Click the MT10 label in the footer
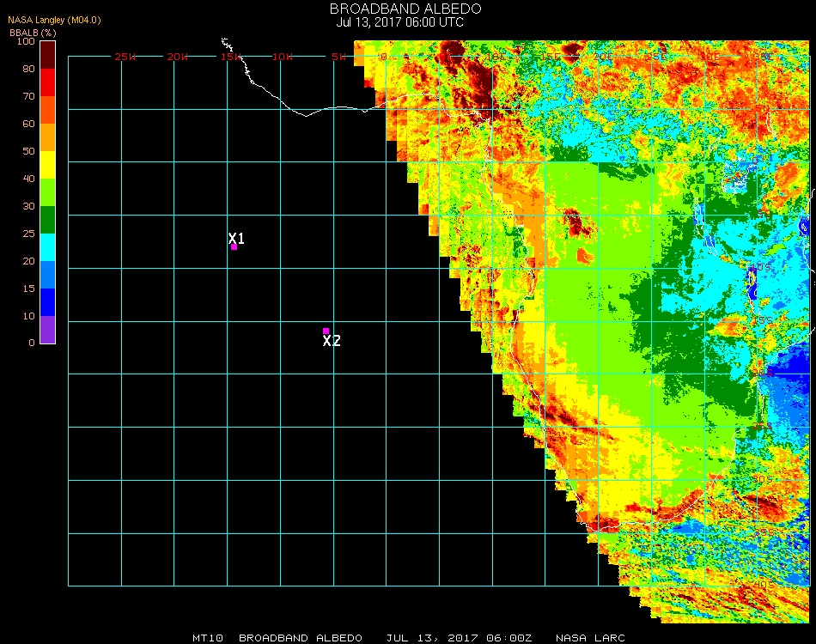Image resolution: width=816 pixels, height=644 pixels. pos(208,638)
